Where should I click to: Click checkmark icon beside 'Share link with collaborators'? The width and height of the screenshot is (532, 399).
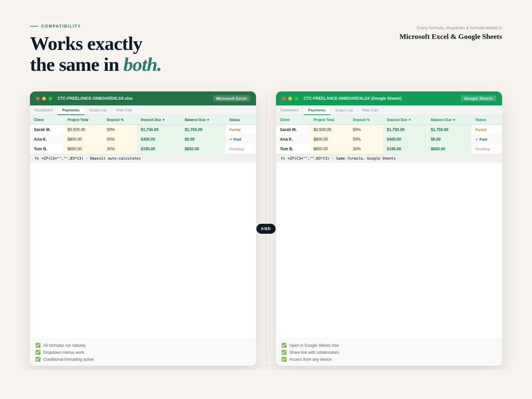pyautogui.click(x=284, y=352)
